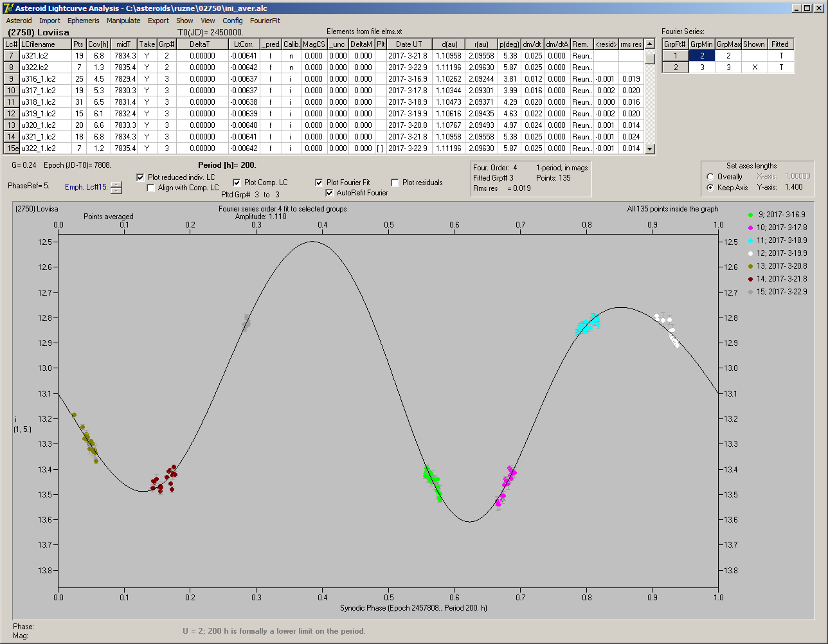828x644 pixels.
Task: Click the Emph. Lc#15 spinner control
Action: click(x=116, y=187)
